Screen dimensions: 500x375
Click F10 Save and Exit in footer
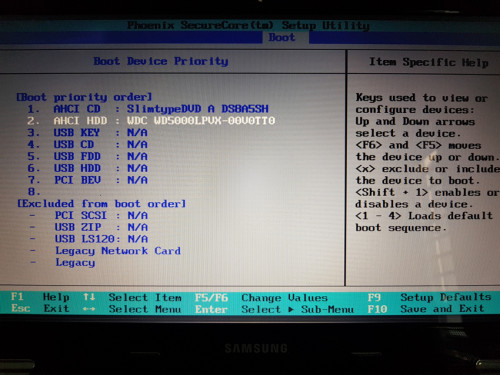tap(426, 309)
